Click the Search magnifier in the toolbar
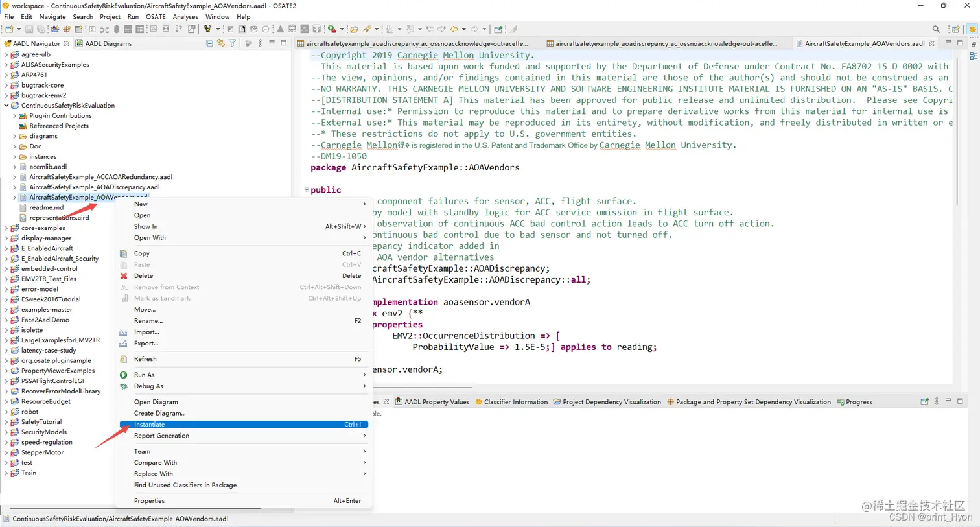The width and height of the screenshot is (980, 527). 936,29
